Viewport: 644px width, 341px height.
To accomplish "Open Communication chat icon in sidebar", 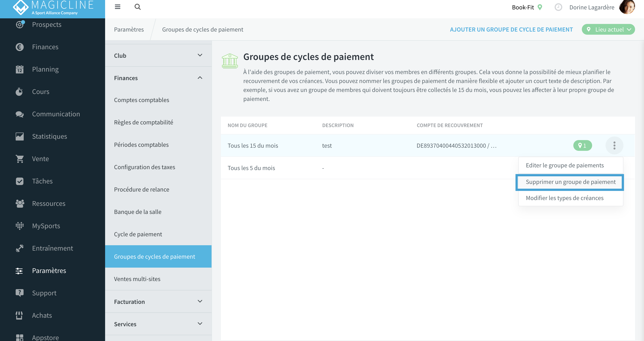I will pyautogui.click(x=19, y=114).
